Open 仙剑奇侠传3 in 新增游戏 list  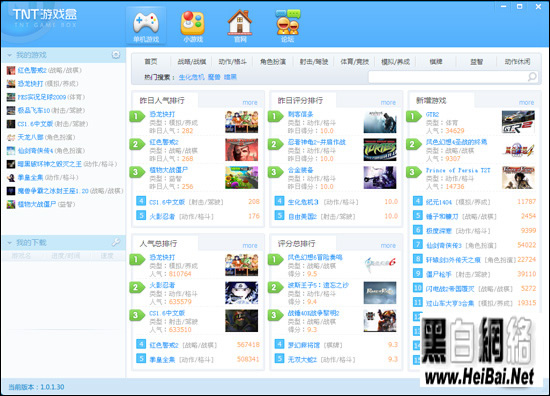(444, 245)
